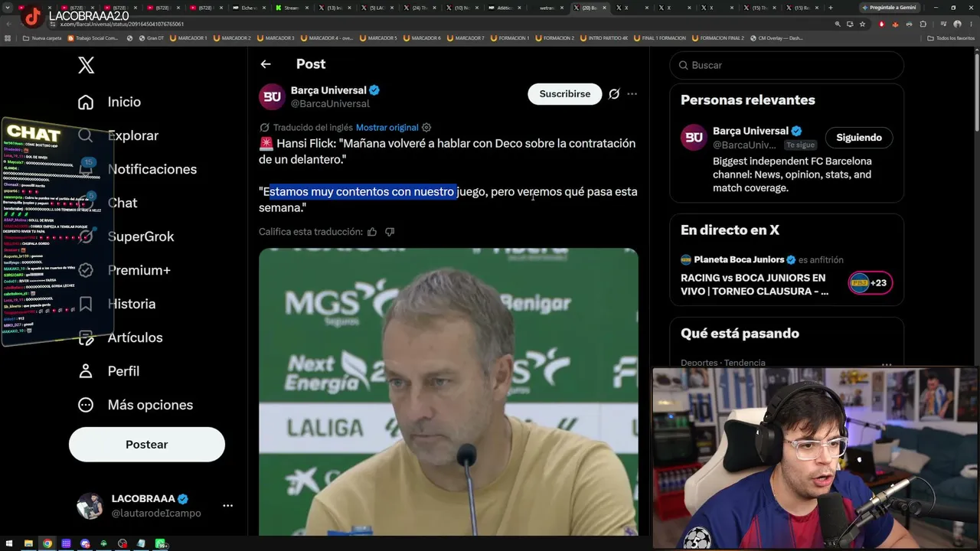Click the Qué está pasando heading

click(x=740, y=334)
